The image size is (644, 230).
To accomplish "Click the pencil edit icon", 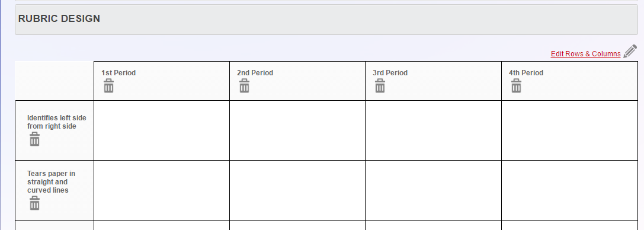I will 630,52.
